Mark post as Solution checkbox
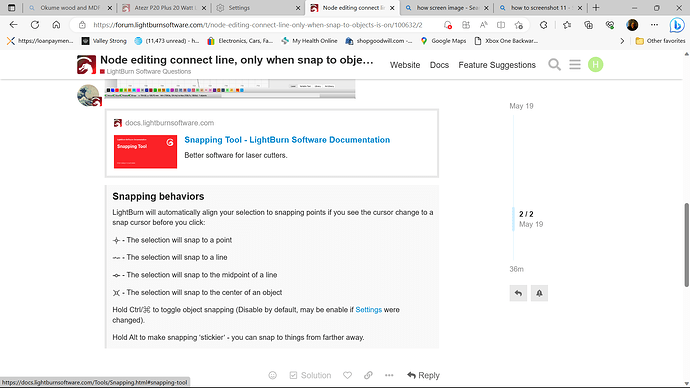This screenshot has width=690, height=388. [x=310, y=375]
